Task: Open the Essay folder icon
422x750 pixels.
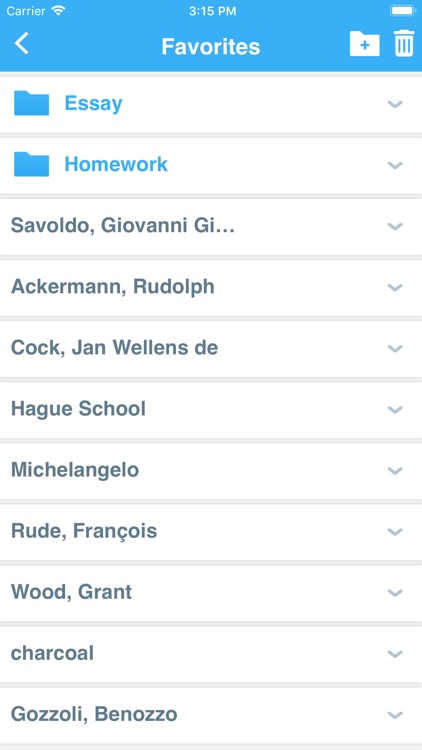Action: [32, 103]
